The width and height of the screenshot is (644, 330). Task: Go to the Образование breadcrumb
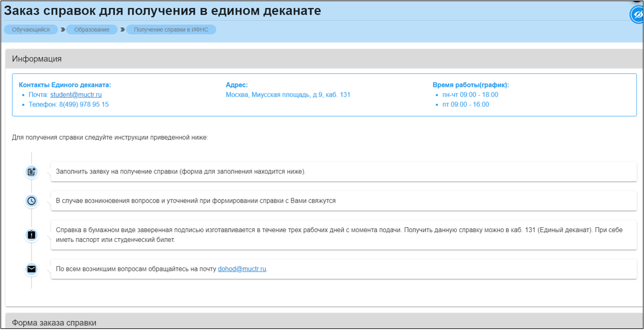tap(92, 29)
